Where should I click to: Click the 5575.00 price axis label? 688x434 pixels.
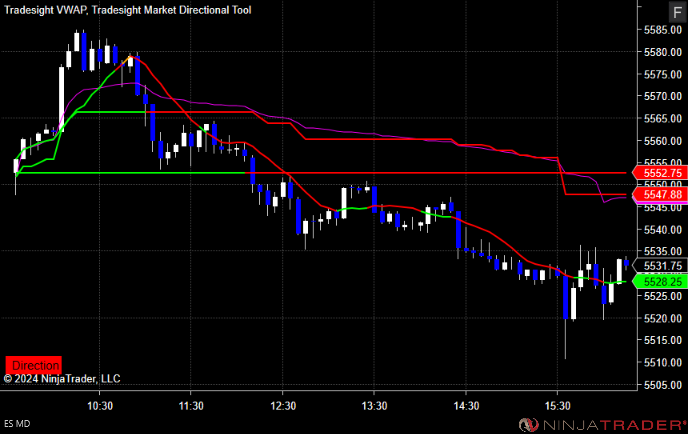click(663, 74)
